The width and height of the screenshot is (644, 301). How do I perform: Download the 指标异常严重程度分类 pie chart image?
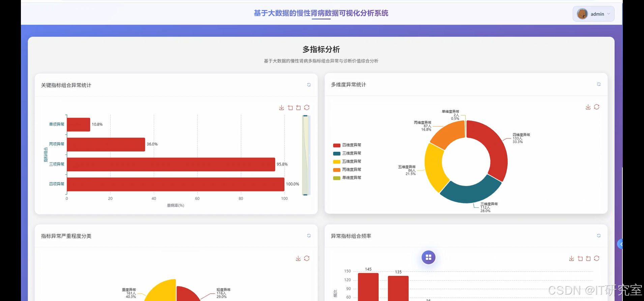(x=298, y=258)
